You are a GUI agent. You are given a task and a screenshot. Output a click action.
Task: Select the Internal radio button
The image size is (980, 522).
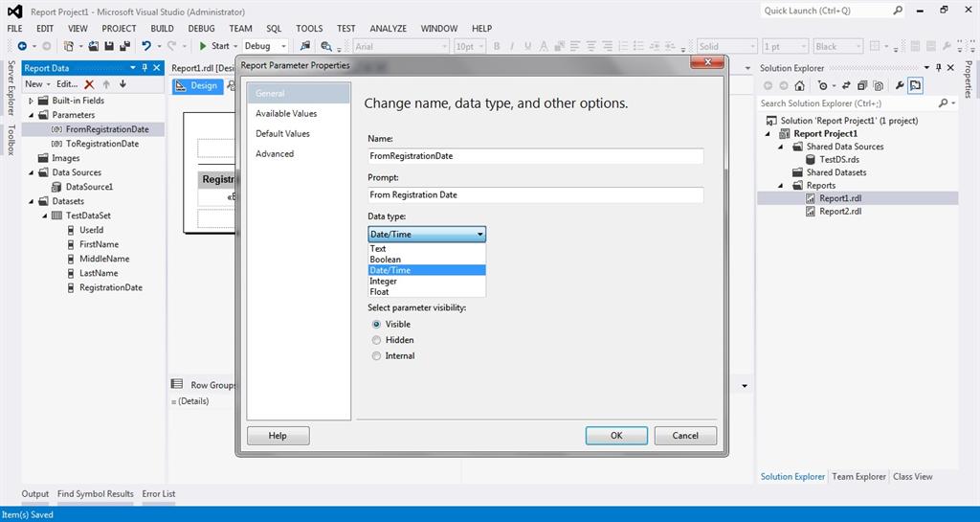(x=376, y=355)
